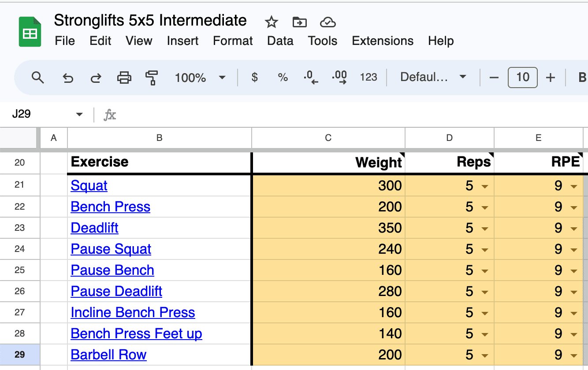
Task: Click the Exercise header cell
Action: pyautogui.click(x=160, y=163)
